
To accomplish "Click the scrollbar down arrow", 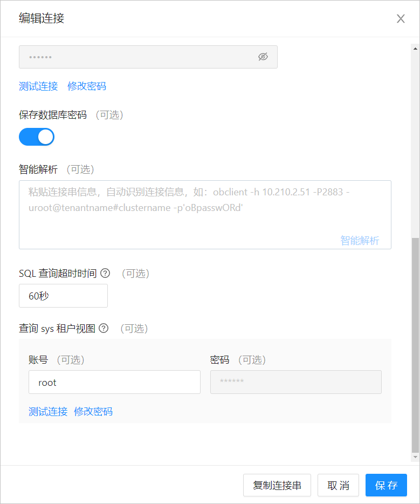I will [x=415, y=458].
